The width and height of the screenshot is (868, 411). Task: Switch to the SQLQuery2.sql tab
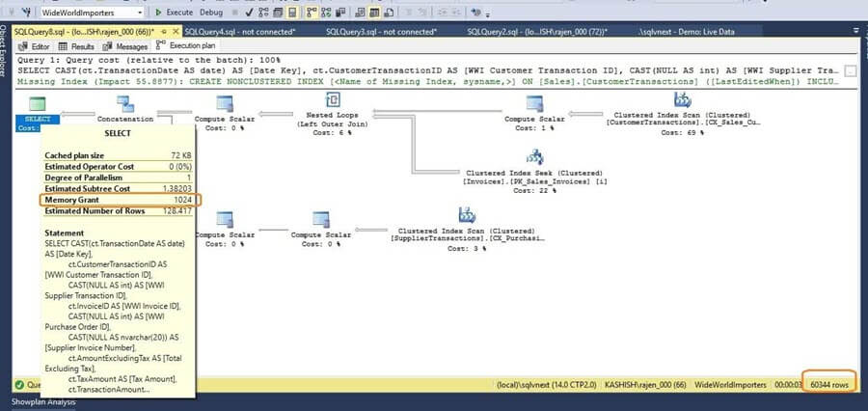[537, 32]
